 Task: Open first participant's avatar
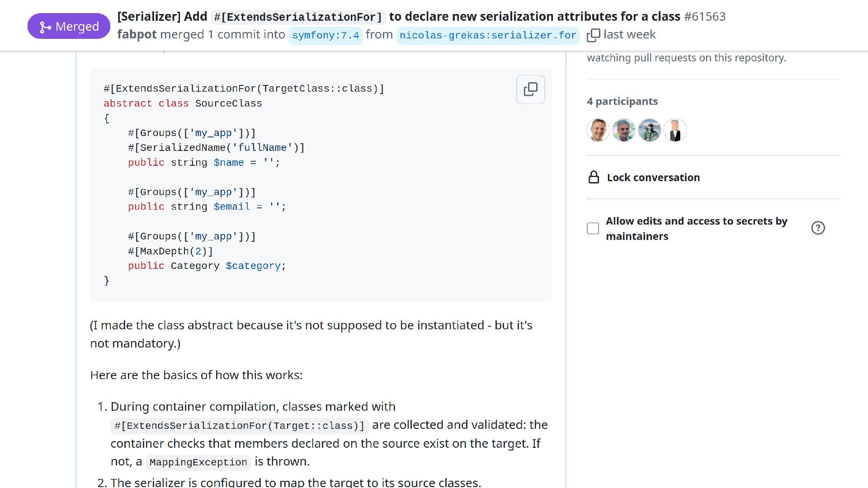(598, 131)
